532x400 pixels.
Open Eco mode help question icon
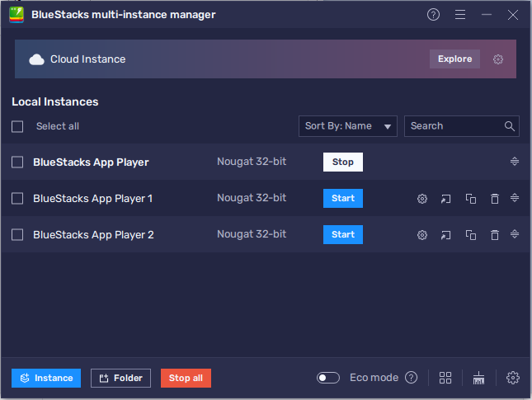[x=412, y=378]
